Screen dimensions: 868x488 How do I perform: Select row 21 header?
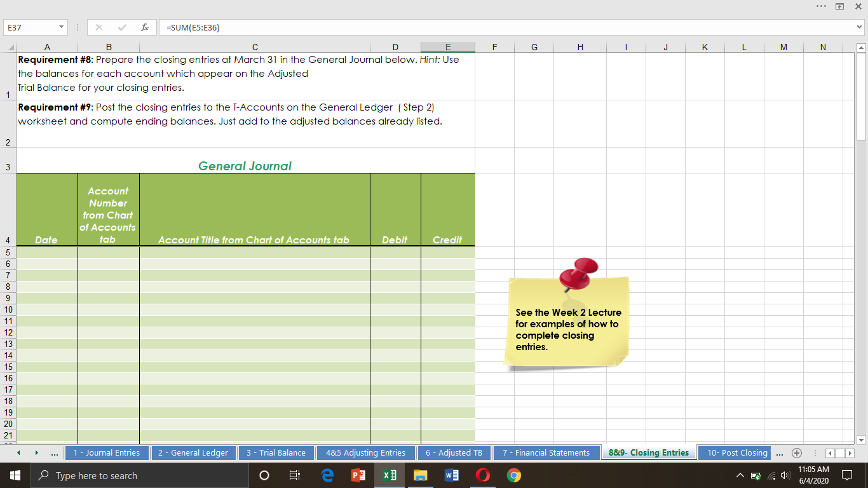(8, 435)
